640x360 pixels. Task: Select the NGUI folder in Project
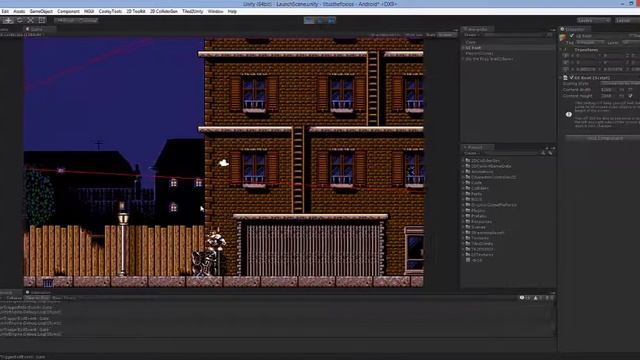[x=476, y=200]
